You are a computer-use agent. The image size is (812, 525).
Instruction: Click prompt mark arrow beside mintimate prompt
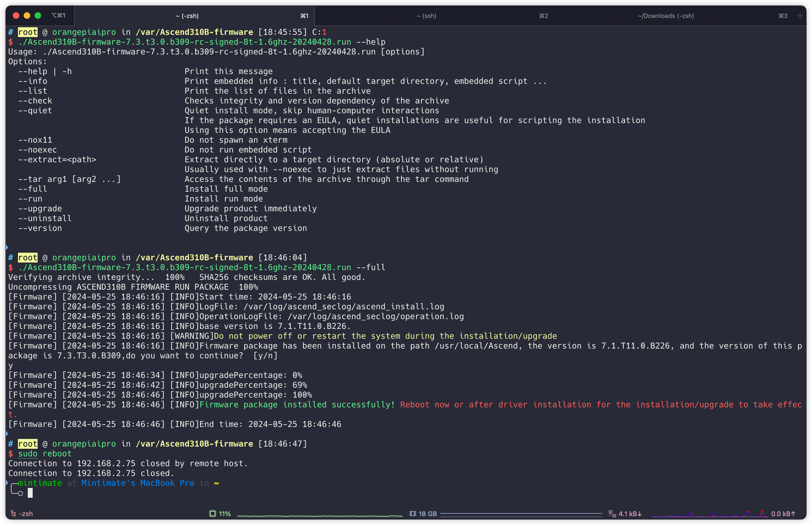[x=7, y=483]
